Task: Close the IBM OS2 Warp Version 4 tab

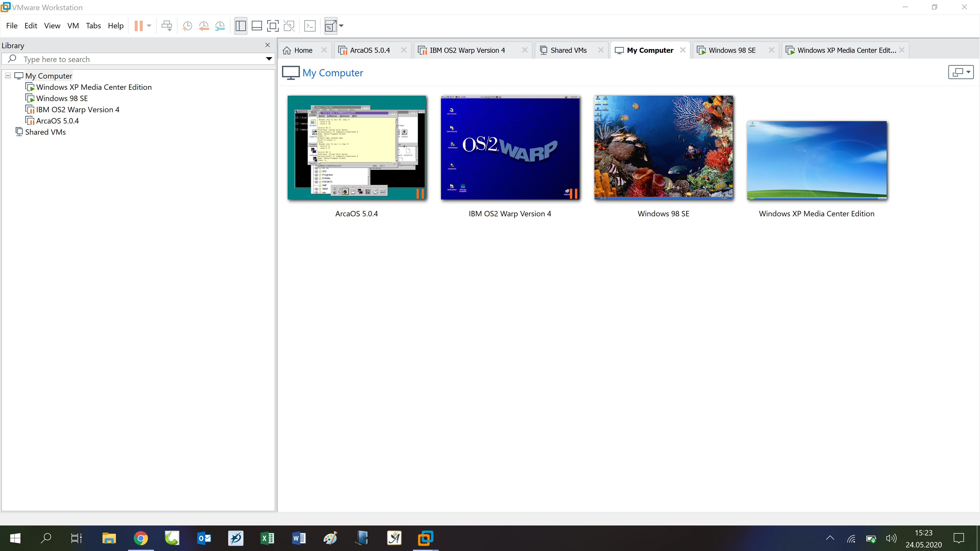Action: (x=525, y=50)
